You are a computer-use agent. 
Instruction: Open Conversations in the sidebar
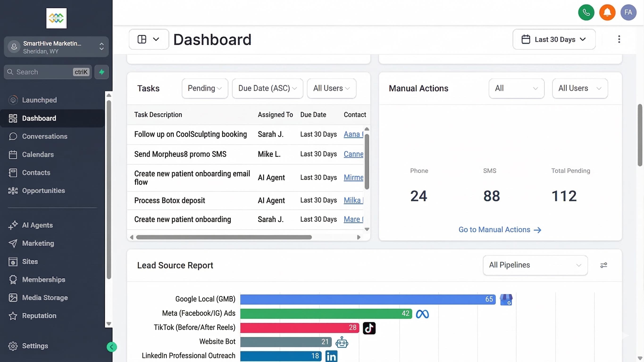45,136
